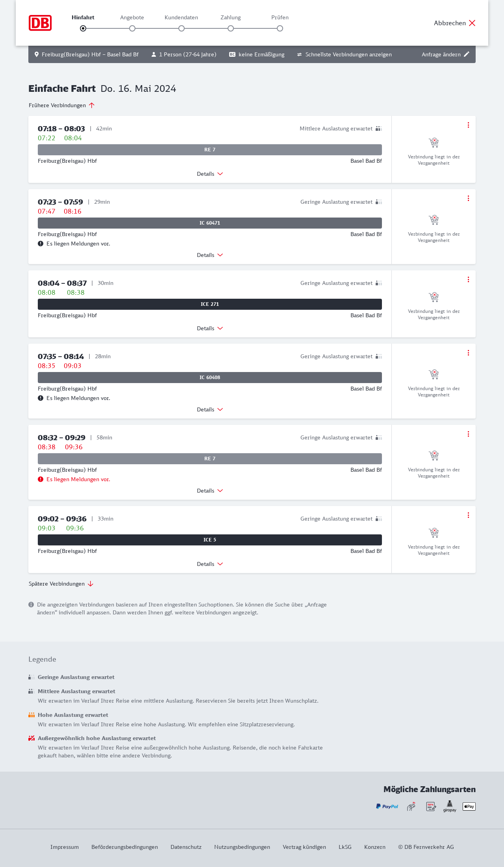Click the alert icon on IC 60471 connection
Image resolution: width=504 pixels, height=867 pixels.
coord(41,244)
